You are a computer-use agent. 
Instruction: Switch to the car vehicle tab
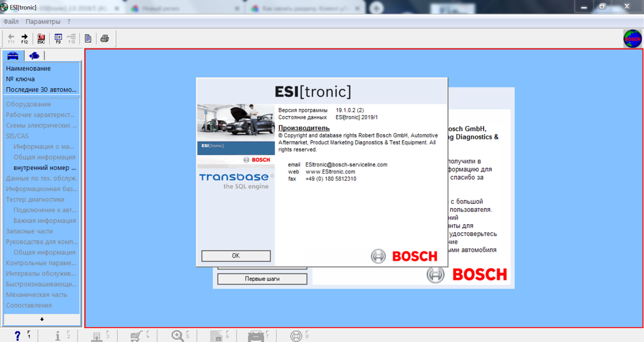13,55
